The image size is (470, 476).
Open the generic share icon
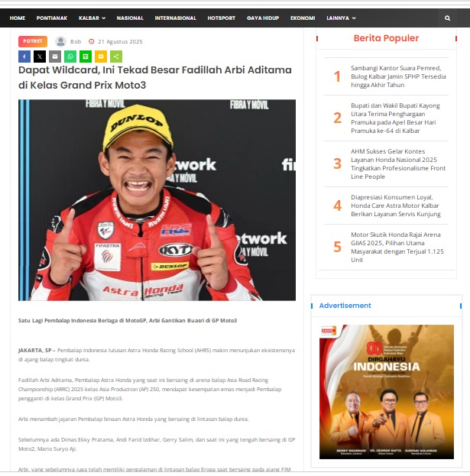tap(116, 57)
